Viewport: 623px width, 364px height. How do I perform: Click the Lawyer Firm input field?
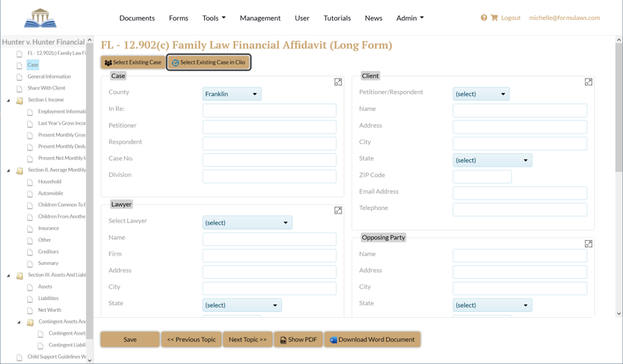270,255
